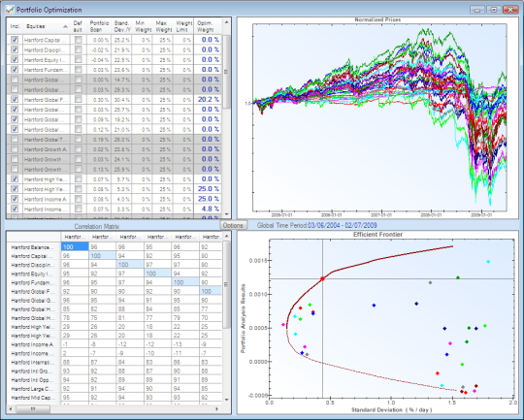Click the Default column header

79,26
